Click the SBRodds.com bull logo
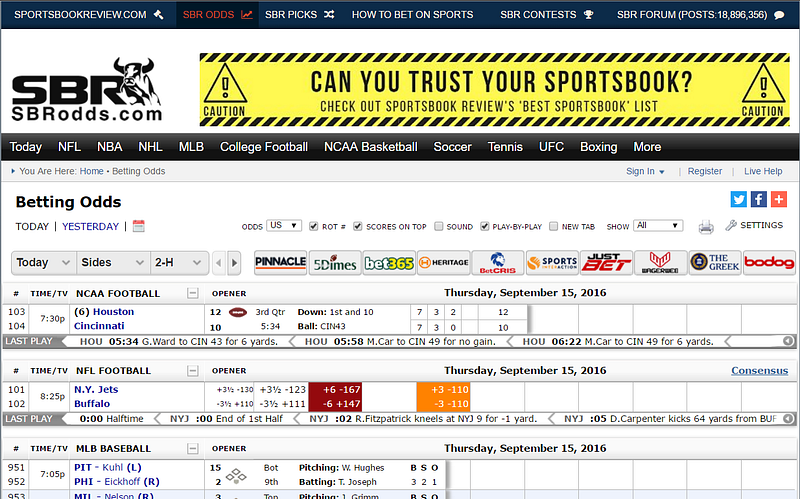 87,90
